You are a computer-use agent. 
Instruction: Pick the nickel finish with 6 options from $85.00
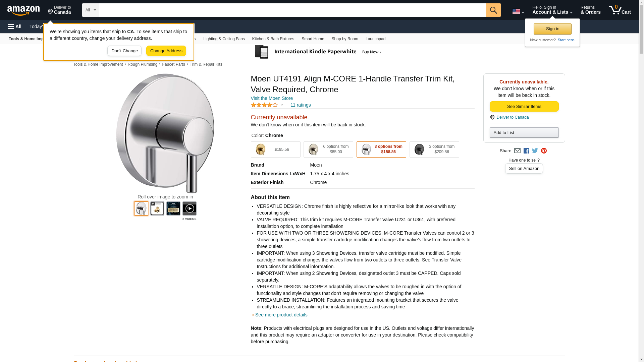[328, 149]
